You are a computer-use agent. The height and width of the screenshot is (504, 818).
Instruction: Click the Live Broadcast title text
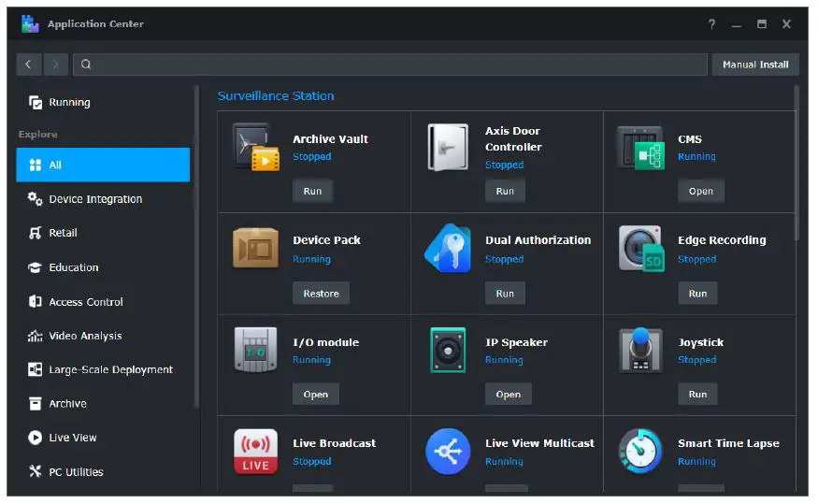point(334,443)
